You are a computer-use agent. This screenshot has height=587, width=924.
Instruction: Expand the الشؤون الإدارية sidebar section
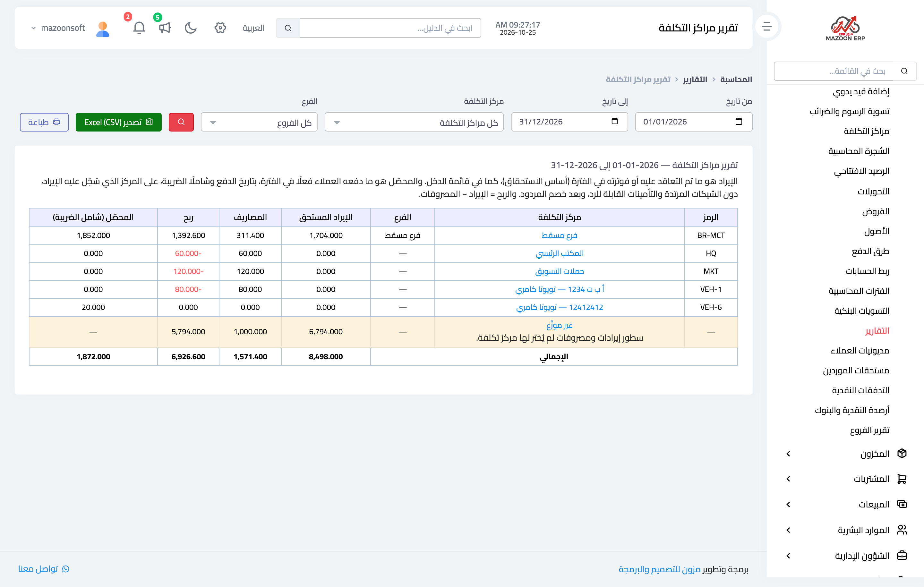(x=788, y=556)
